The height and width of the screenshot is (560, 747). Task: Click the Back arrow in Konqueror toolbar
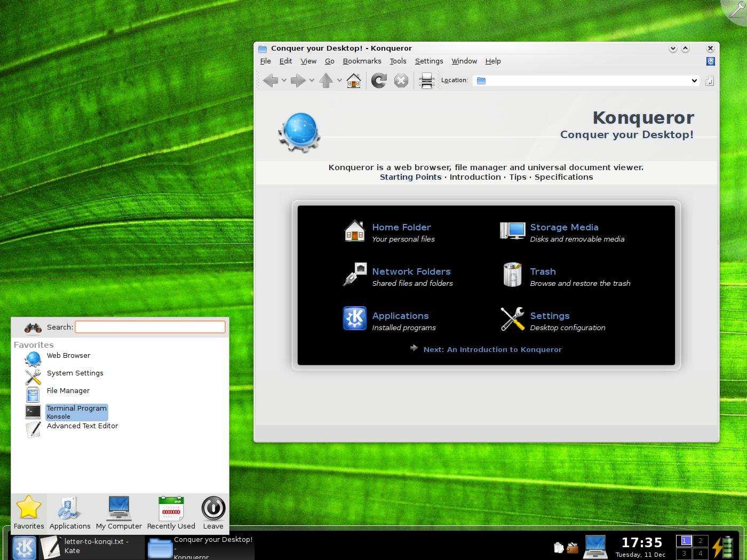(271, 81)
